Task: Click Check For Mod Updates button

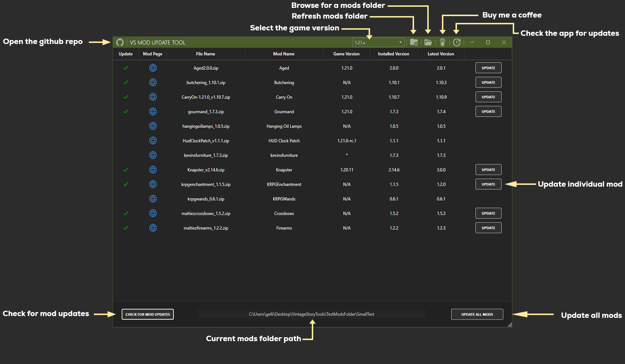Action: (148, 314)
